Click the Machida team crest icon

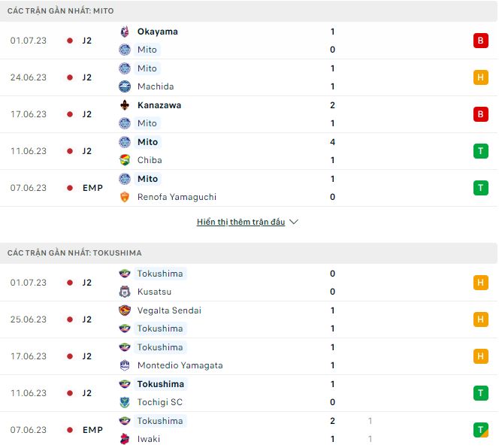[x=125, y=86]
